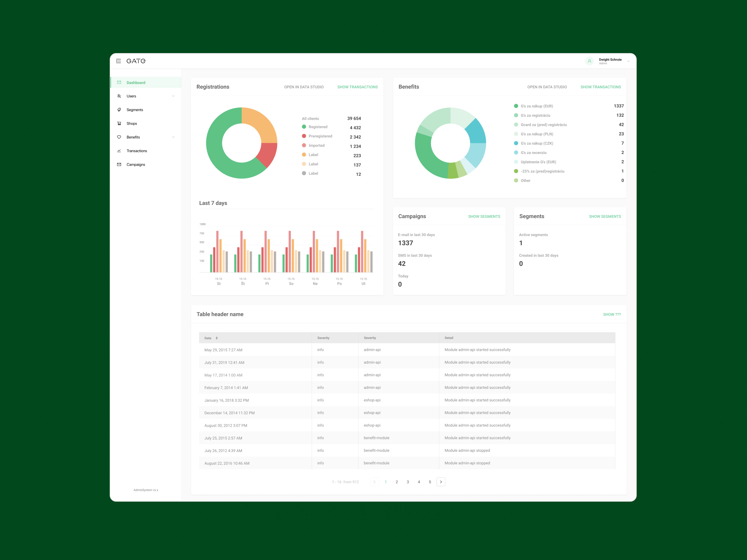Go to pagination page 3
The image size is (747, 560).
point(408,482)
